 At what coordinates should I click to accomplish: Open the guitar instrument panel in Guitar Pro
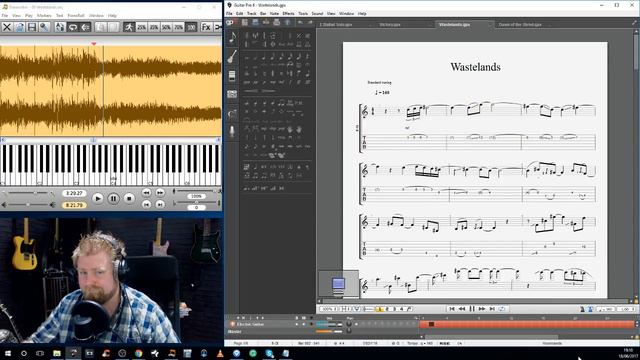tap(232, 56)
